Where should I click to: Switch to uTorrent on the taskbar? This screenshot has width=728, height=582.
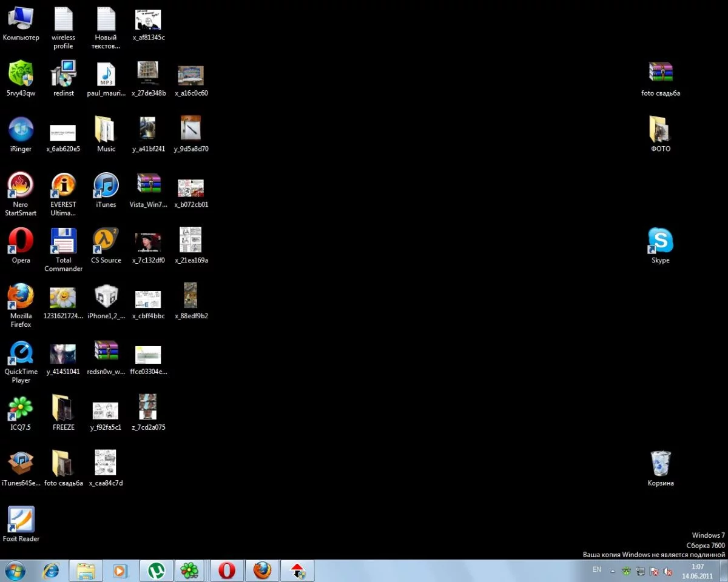[x=157, y=570]
